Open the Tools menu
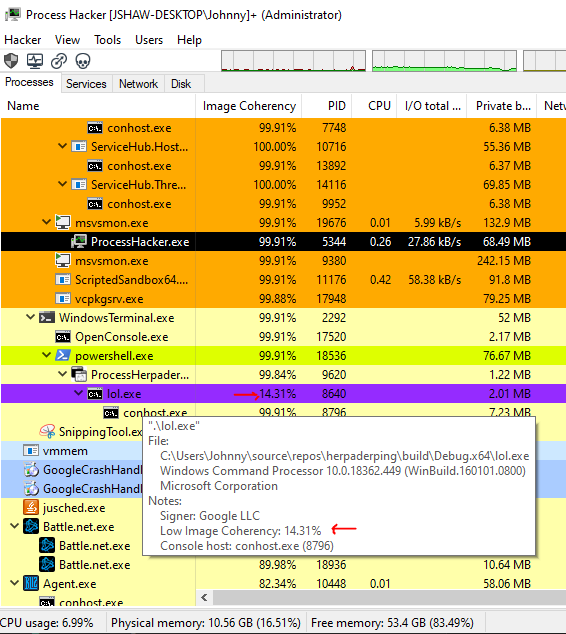 (x=108, y=40)
